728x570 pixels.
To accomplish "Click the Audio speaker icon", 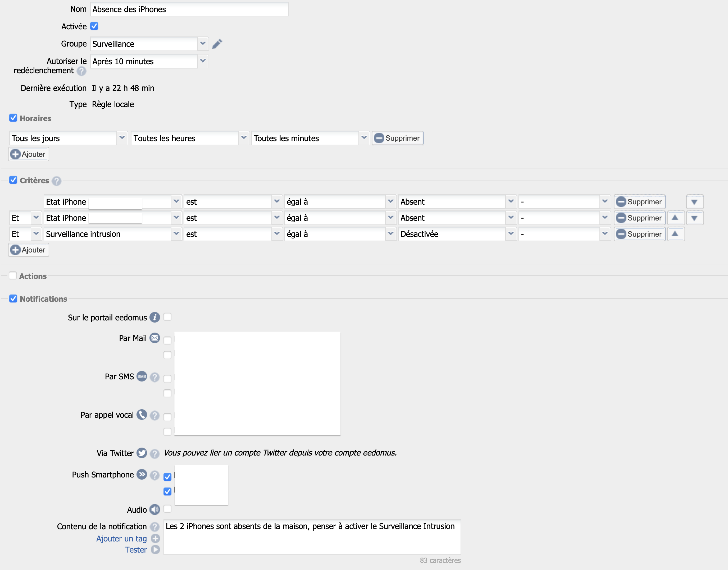I will pyautogui.click(x=154, y=510).
